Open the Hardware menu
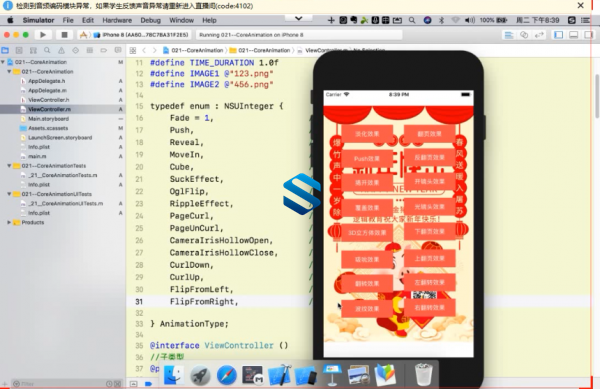 coord(117,20)
